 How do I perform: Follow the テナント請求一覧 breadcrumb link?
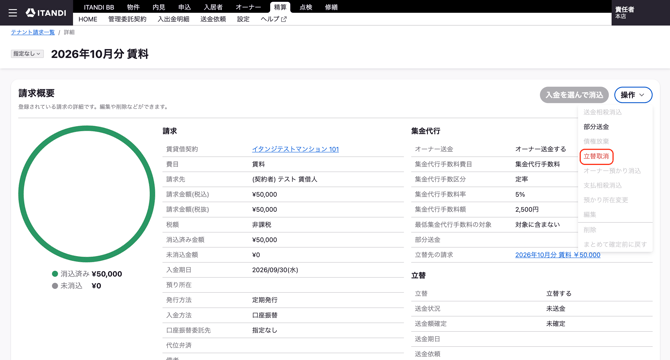[33, 32]
